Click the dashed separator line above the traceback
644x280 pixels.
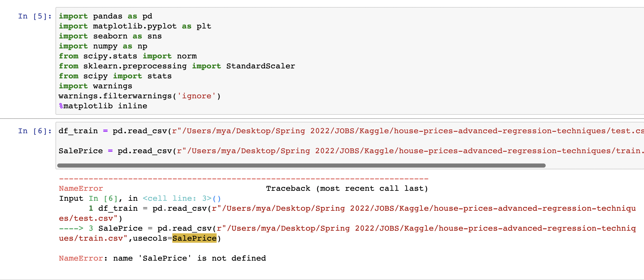click(243, 178)
